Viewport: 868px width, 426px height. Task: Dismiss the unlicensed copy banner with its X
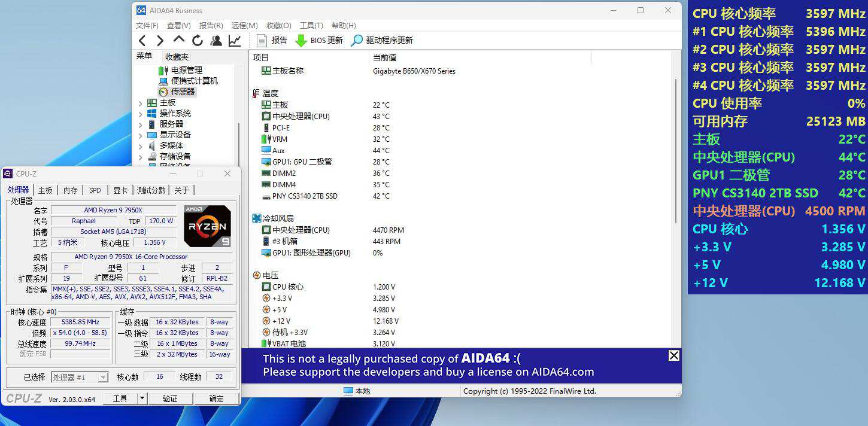pyautogui.click(x=673, y=355)
